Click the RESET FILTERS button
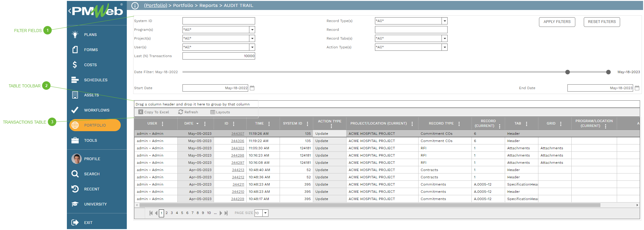644x230 pixels. click(x=602, y=22)
